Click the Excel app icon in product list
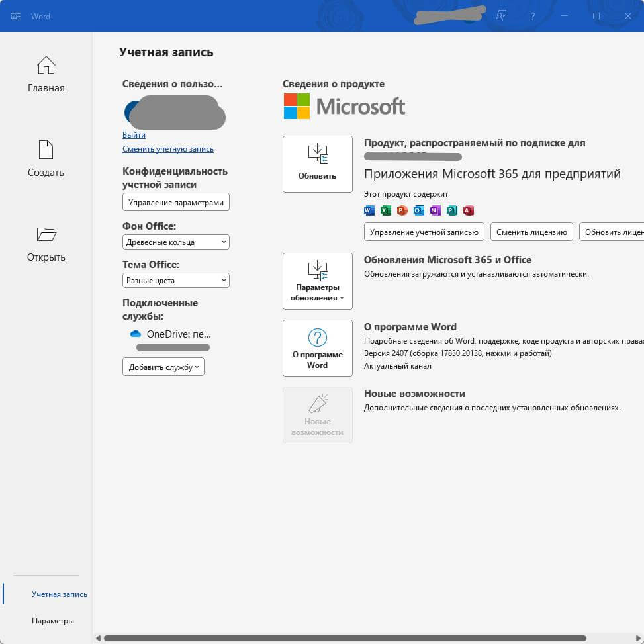The height and width of the screenshot is (644, 644). click(386, 210)
